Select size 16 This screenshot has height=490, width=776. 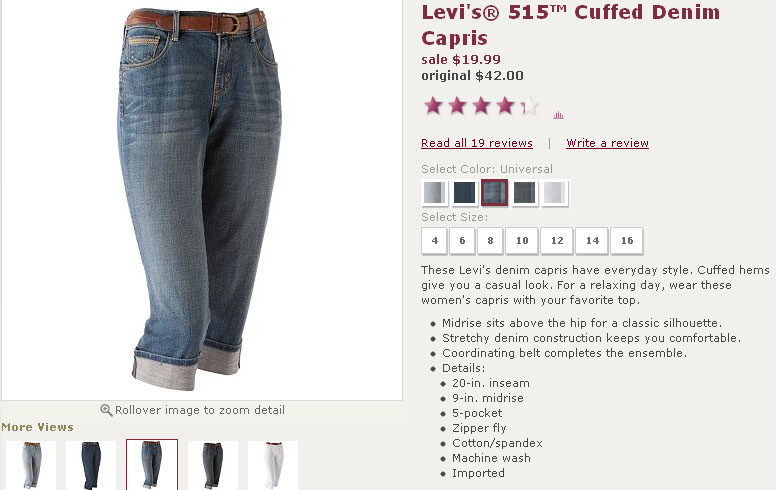click(627, 241)
